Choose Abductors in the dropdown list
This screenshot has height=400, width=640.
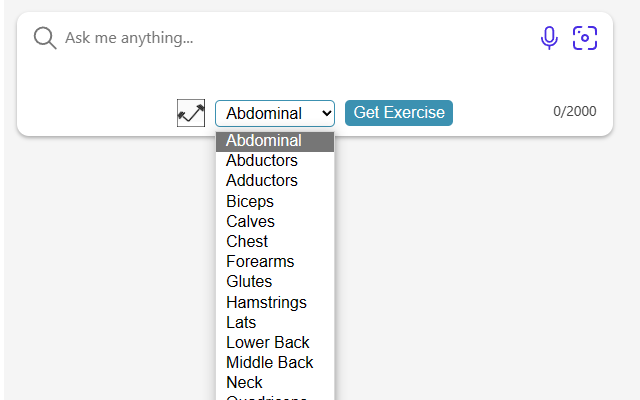coord(262,161)
